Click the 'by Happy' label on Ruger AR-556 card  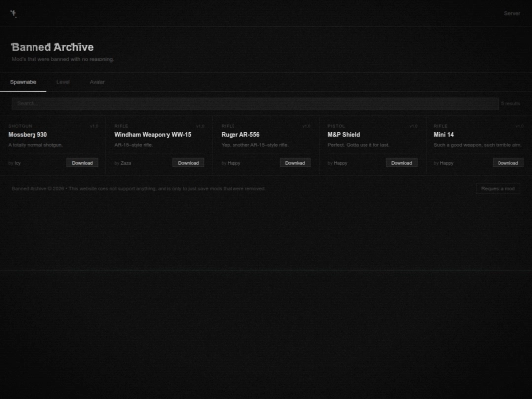(x=231, y=163)
